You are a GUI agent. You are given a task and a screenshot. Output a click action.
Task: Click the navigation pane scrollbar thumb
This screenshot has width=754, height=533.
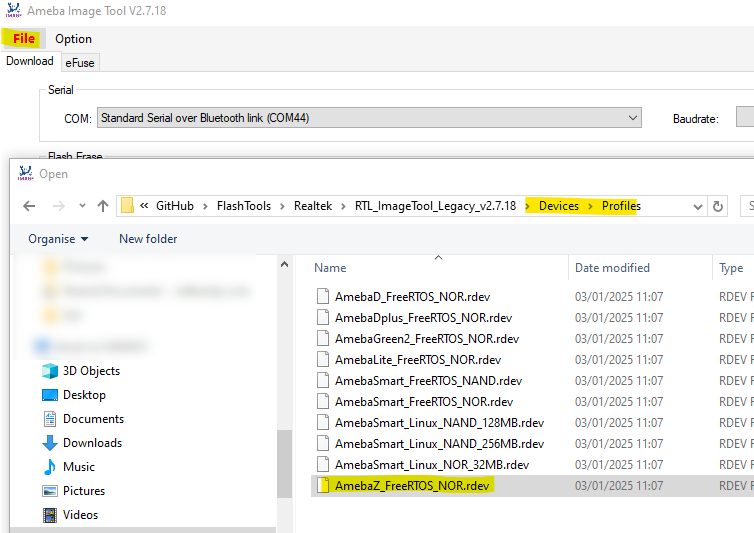(x=284, y=464)
